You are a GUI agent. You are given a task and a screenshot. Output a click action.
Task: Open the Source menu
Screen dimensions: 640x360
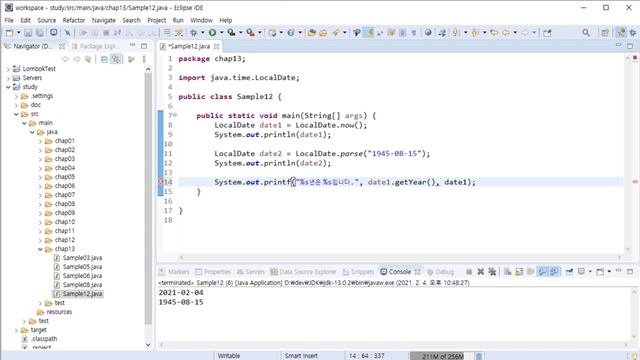pyautogui.click(x=47, y=20)
